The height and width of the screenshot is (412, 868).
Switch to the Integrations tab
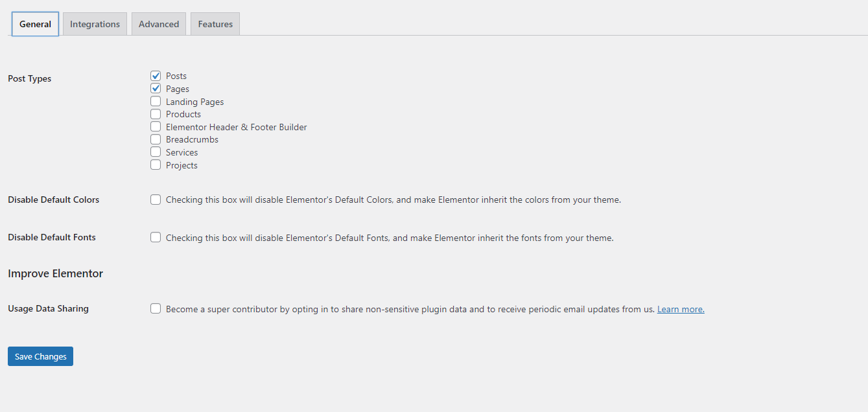coord(95,24)
